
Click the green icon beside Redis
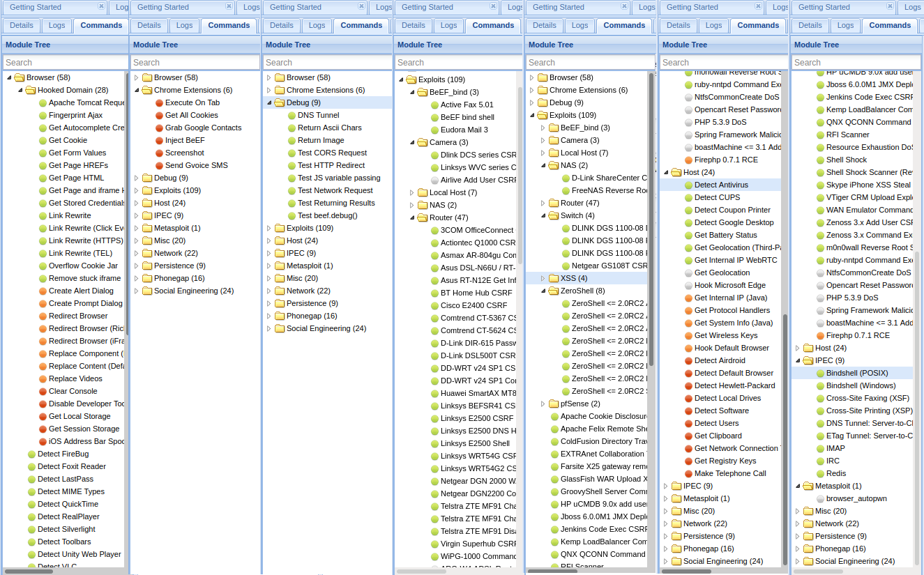tap(820, 473)
